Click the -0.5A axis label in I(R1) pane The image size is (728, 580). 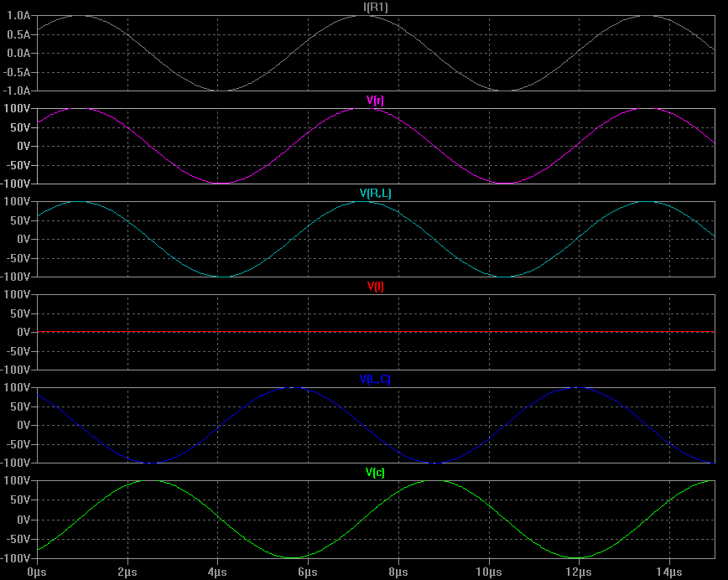point(17,72)
